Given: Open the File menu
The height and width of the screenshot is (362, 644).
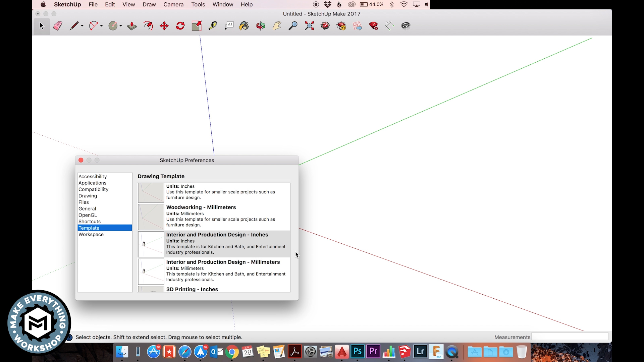Looking at the screenshot, I should (x=93, y=4).
